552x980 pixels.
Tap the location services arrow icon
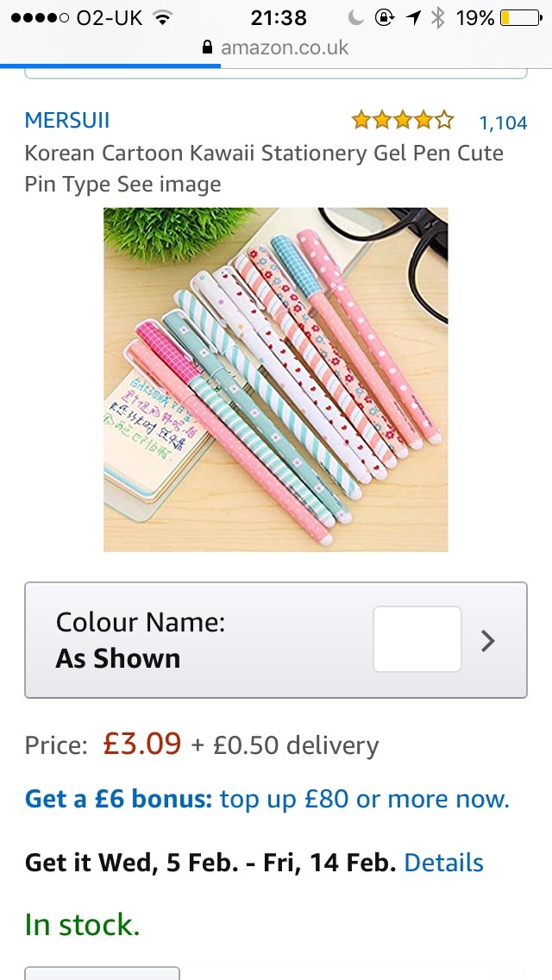pyautogui.click(x=413, y=18)
